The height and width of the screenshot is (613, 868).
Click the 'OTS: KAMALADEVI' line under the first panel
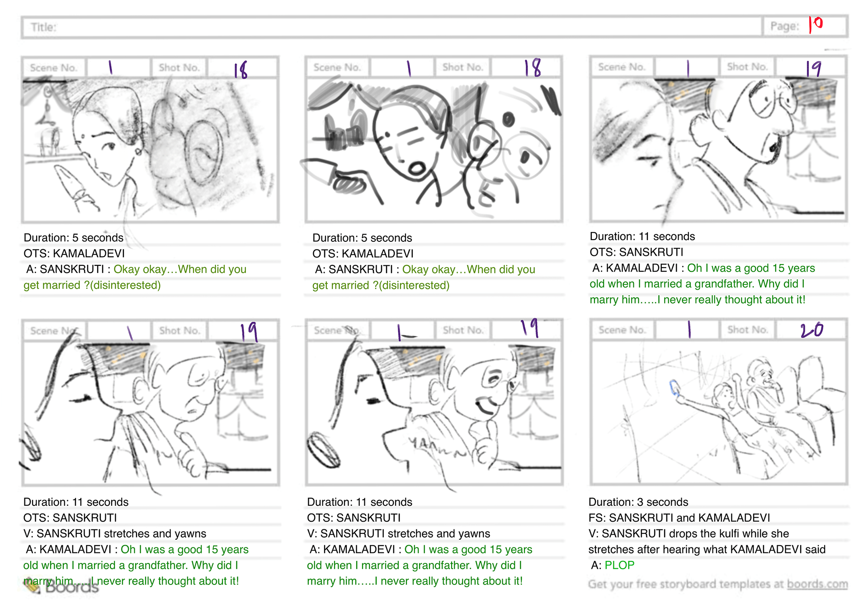[74, 253]
